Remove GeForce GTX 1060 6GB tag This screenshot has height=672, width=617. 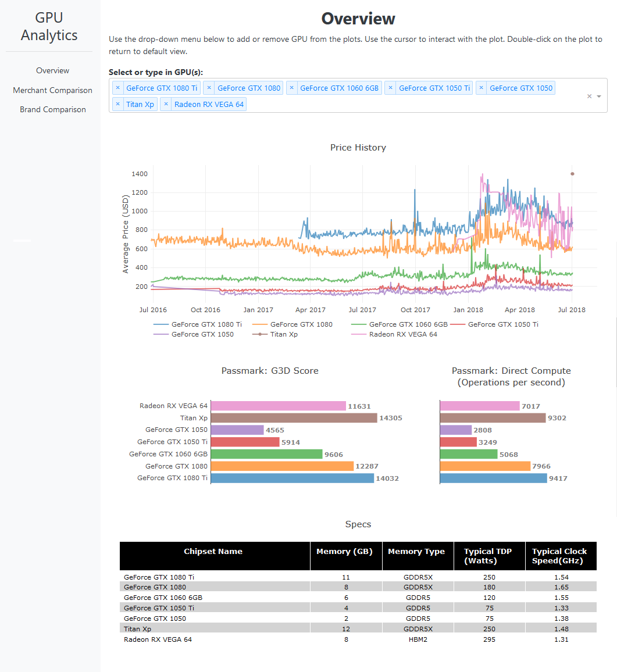(x=291, y=88)
